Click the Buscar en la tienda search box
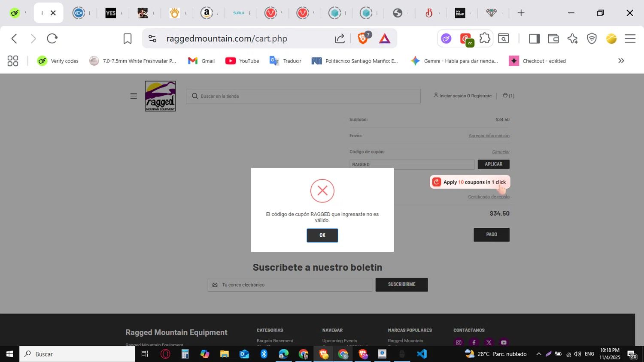 [303, 96]
